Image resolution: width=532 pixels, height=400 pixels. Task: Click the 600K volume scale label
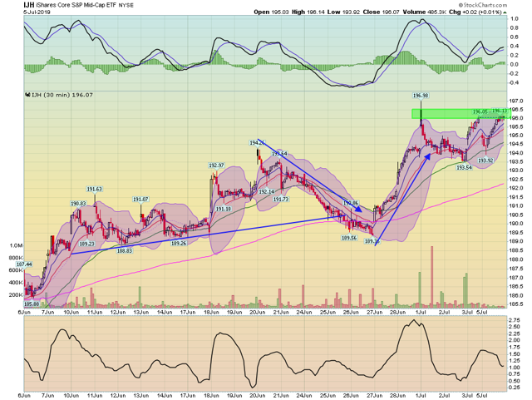(x=17, y=270)
